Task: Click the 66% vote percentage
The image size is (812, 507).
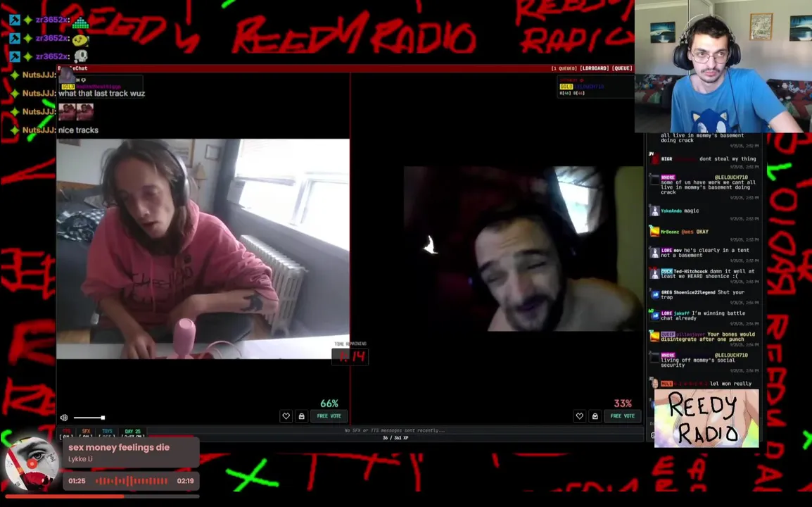Action: click(329, 403)
